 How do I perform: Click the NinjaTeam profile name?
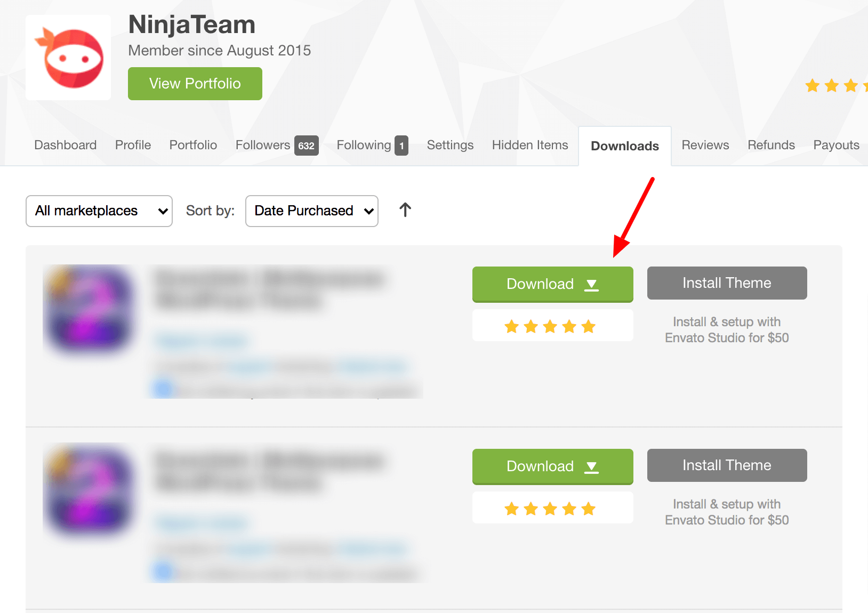point(192,25)
